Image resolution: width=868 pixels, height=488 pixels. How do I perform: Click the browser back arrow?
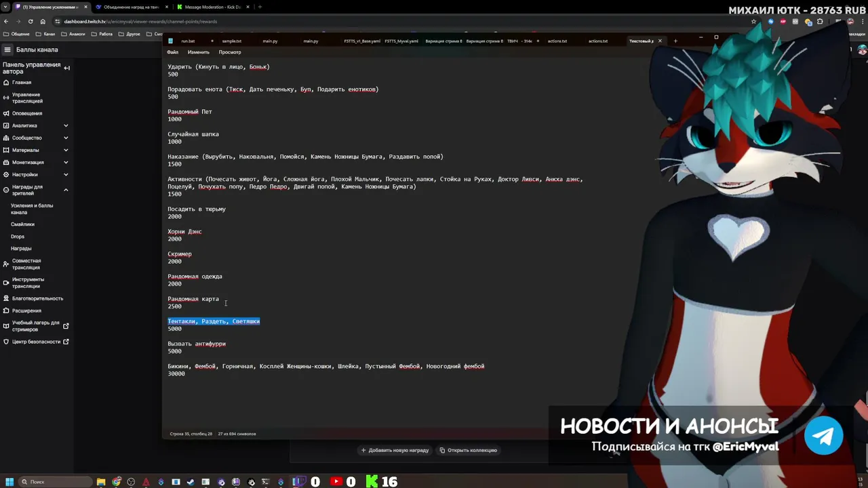6,21
